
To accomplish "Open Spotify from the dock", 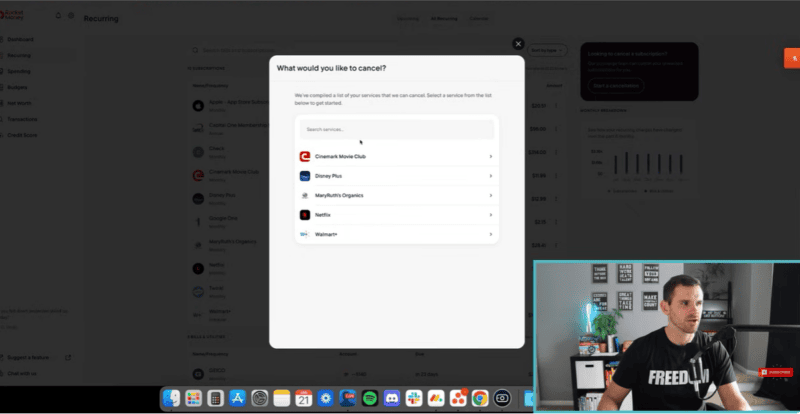I will click(x=370, y=398).
